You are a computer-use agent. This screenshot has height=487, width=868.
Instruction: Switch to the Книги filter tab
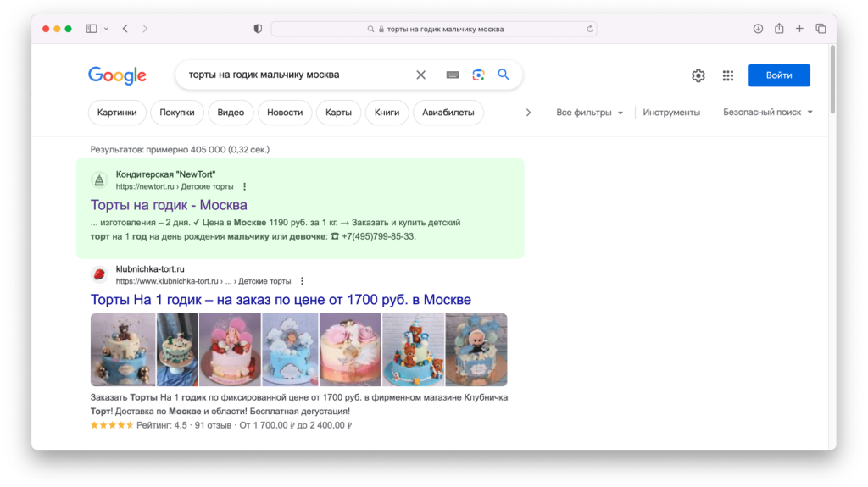point(387,113)
